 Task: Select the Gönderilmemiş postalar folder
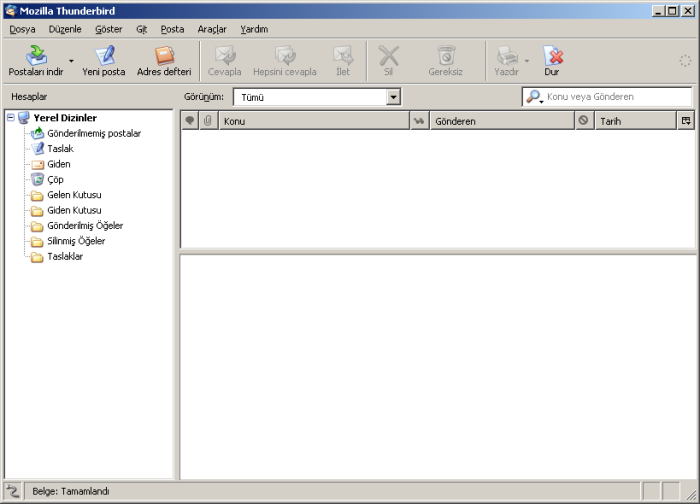(x=94, y=133)
